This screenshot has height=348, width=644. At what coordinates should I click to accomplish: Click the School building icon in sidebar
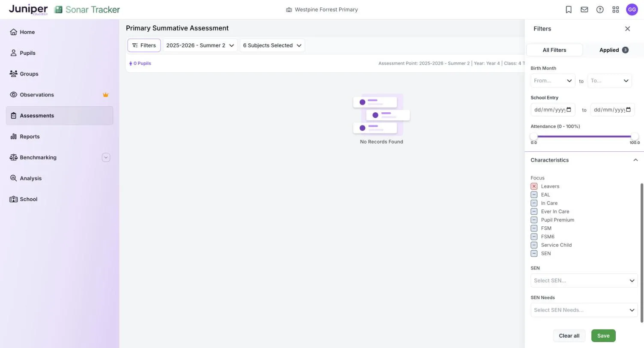click(13, 199)
